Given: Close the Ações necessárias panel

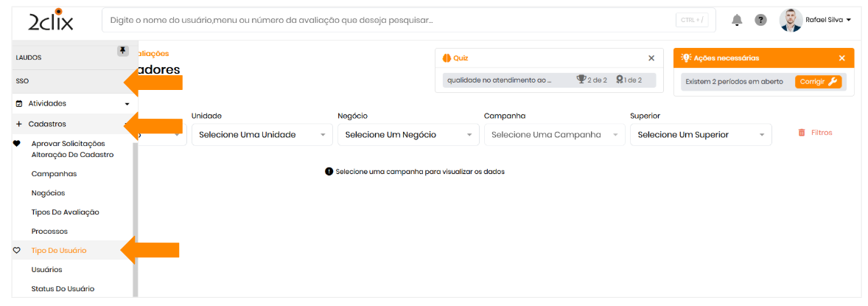Looking at the screenshot, I should pos(841,58).
